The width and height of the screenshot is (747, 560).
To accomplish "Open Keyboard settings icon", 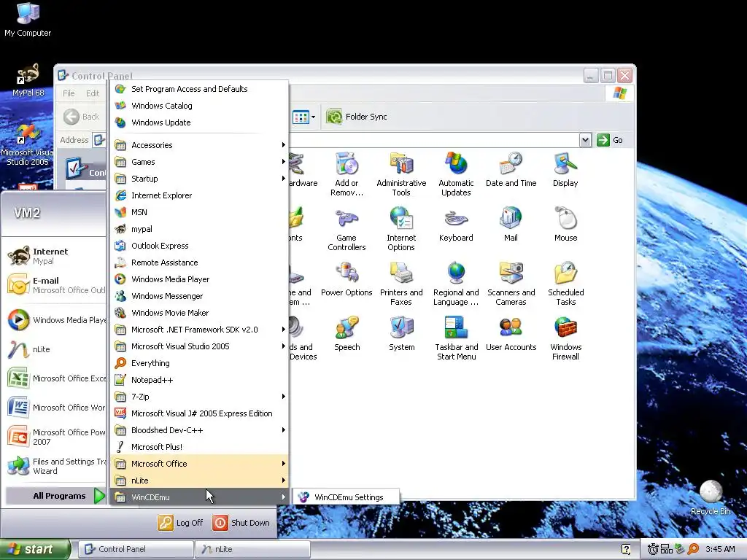I will point(456,225).
